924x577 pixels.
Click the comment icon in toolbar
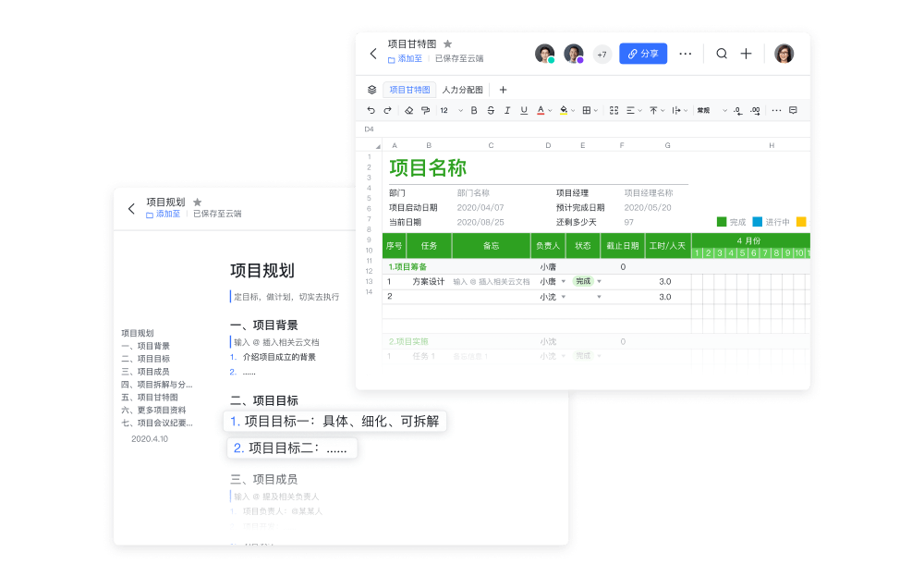(793, 110)
